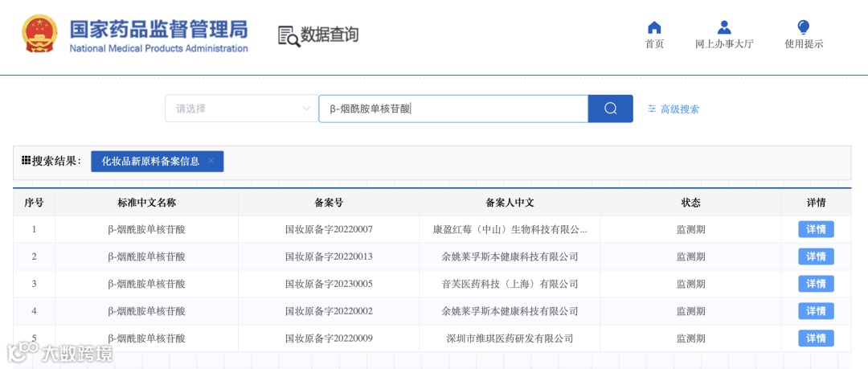The image size is (868, 369).
Task: Click filer 深圳市维琪医药研发有限公司
Action: [510, 338]
